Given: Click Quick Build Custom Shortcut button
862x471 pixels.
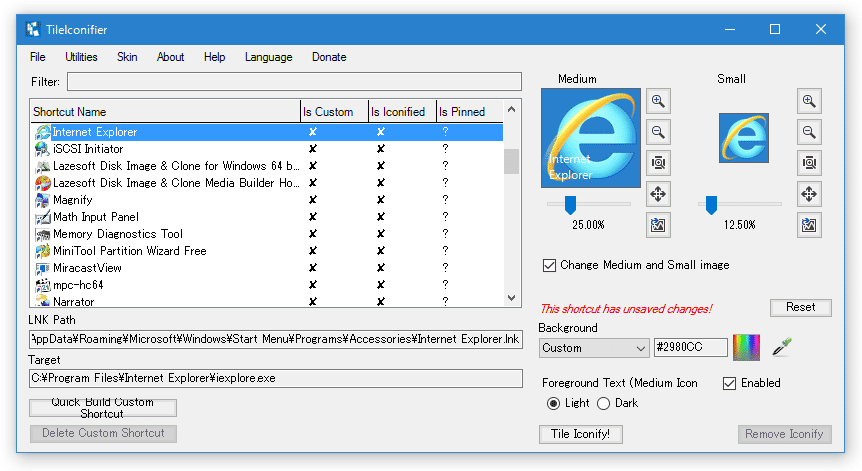Looking at the screenshot, I should click(103, 408).
